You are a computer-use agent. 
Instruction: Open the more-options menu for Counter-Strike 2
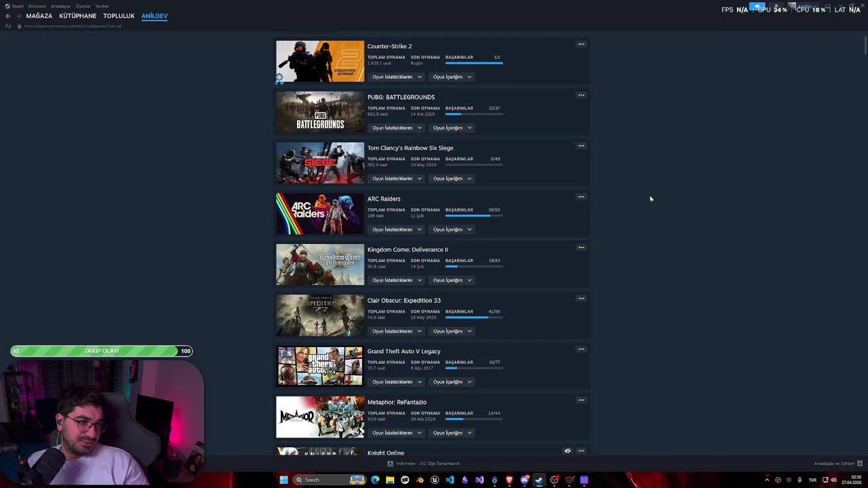[x=581, y=44]
